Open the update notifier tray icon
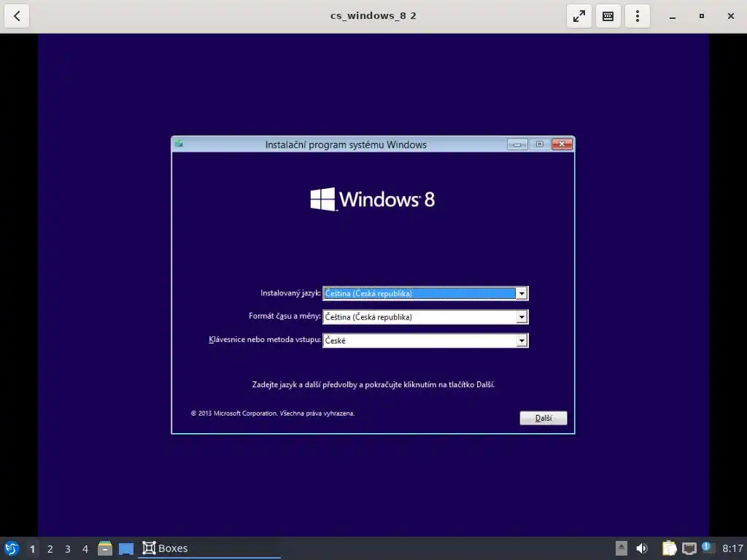Viewport: 747px width, 560px height. point(708,548)
